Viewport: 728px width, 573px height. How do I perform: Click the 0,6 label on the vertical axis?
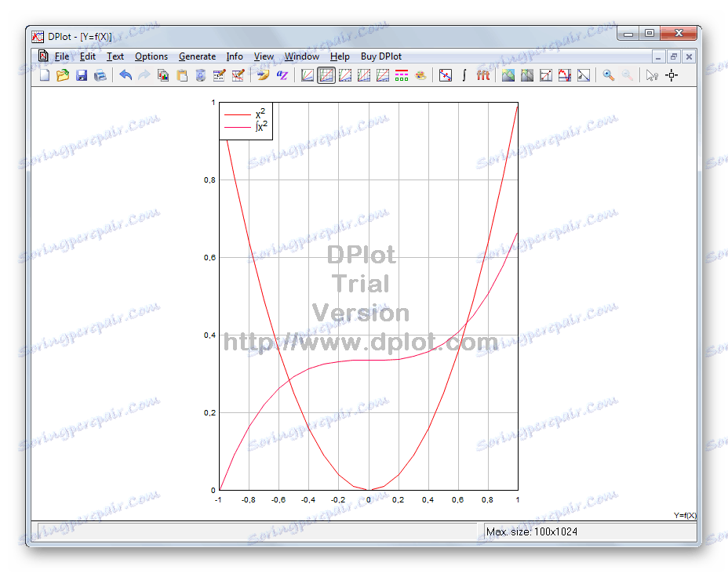(210, 258)
